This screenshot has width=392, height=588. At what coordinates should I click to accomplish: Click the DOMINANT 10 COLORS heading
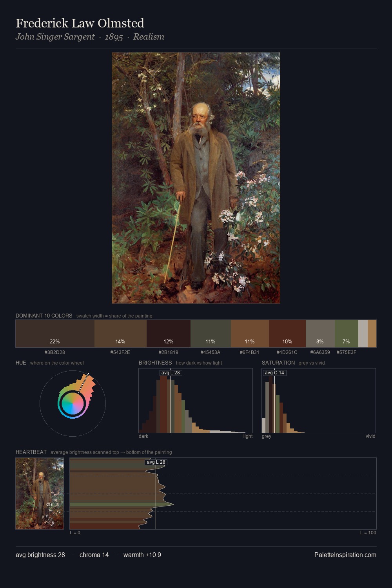[x=44, y=316]
